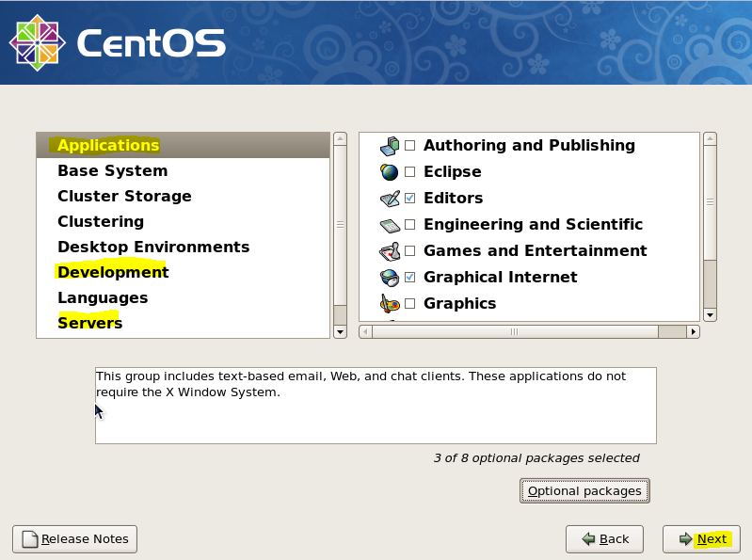Select the Base System category
The height and width of the screenshot is (560, 752).
[184, 170]
